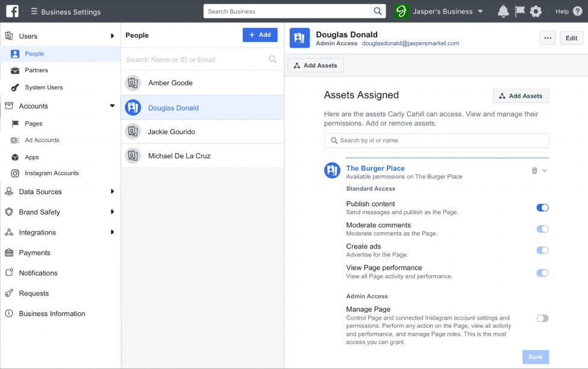Toggle the View Page performance switch
588x369 pixels.
[542, 273]
